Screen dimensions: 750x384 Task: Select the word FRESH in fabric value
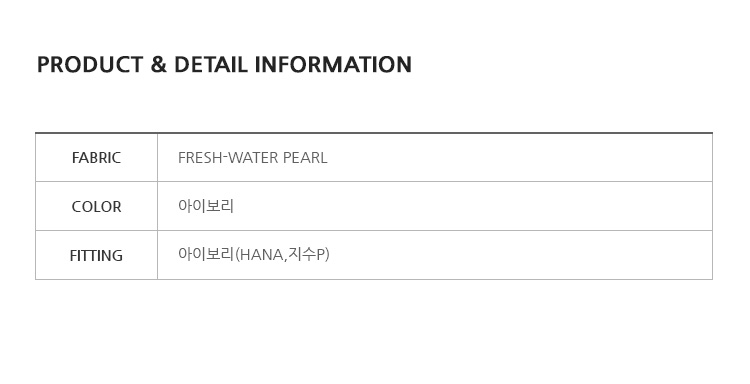click(x=200, y=158)
